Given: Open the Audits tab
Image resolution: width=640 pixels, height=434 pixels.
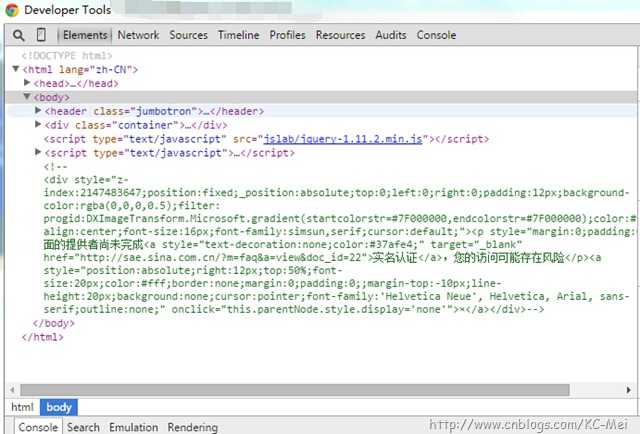Looking at the screenshot, I should (x=391, y=35).
